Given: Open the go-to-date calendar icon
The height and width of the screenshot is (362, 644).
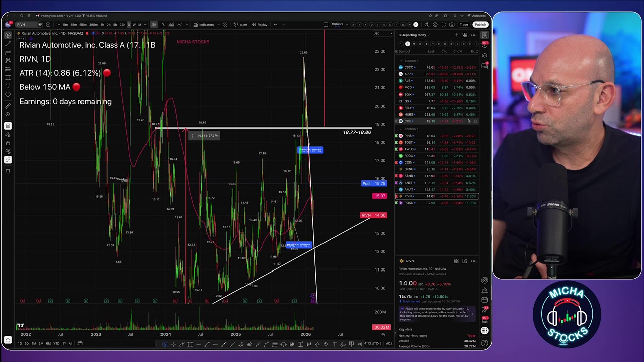Looking at the screenshot, I should pos(79,343).
